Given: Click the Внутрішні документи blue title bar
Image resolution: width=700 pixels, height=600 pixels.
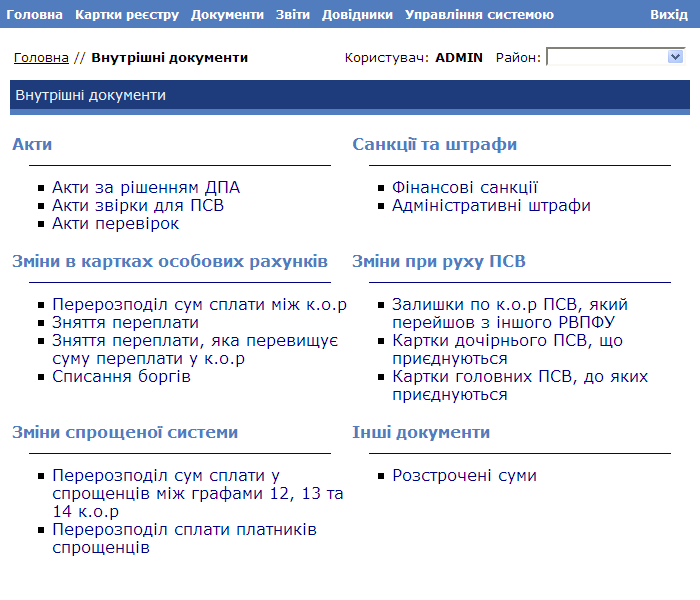Looking at the screenshot, I should click(x=350, y=97).
